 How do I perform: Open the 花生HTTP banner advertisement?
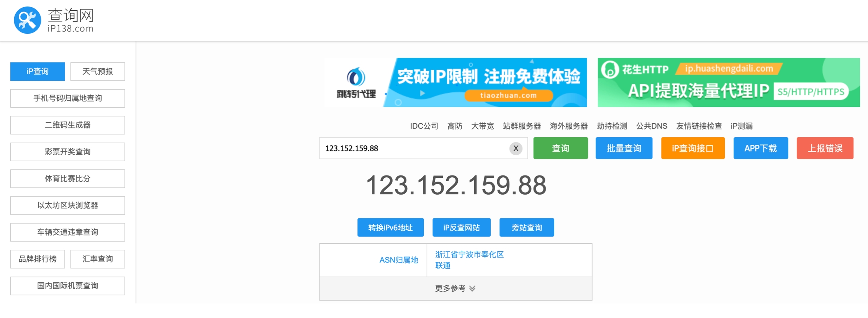[x=729, y=82]
